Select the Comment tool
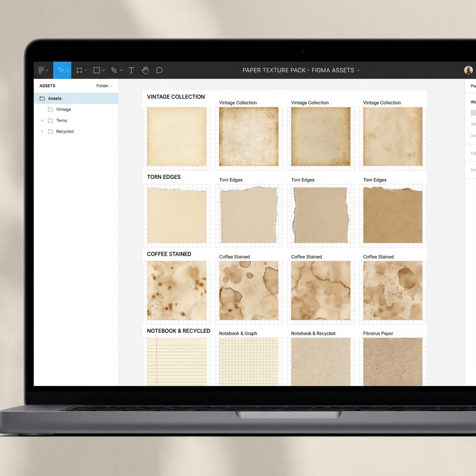Viewport: 476px width, 476px height. pyautogui.click(x=159, y=70)
